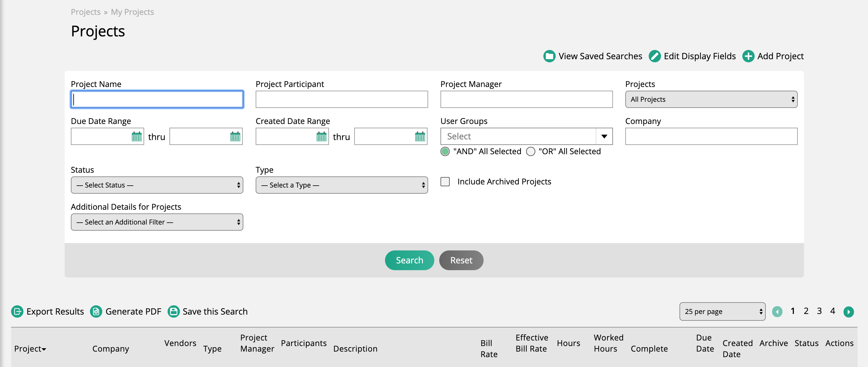This screenshot has width=868, height=367.
Task: Click the Save this Search disk icon
Action: (x=173, y=311)
